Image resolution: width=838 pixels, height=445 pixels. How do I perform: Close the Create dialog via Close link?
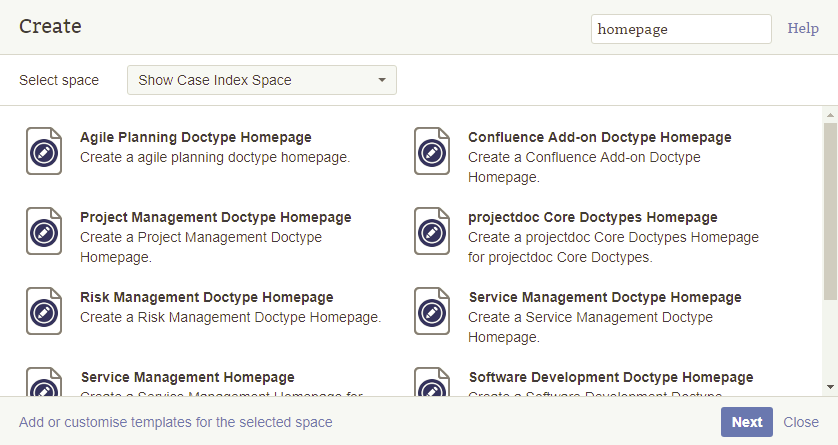point(801,422)
